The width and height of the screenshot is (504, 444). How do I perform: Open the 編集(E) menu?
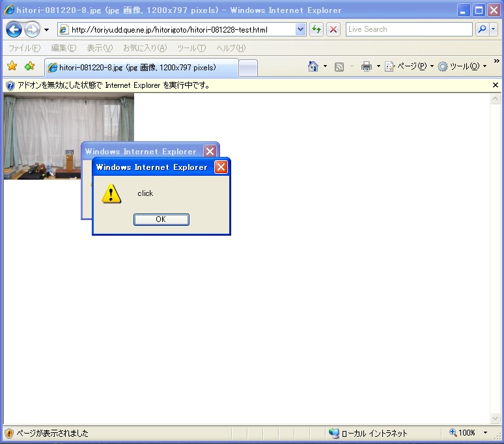[64, 48]
